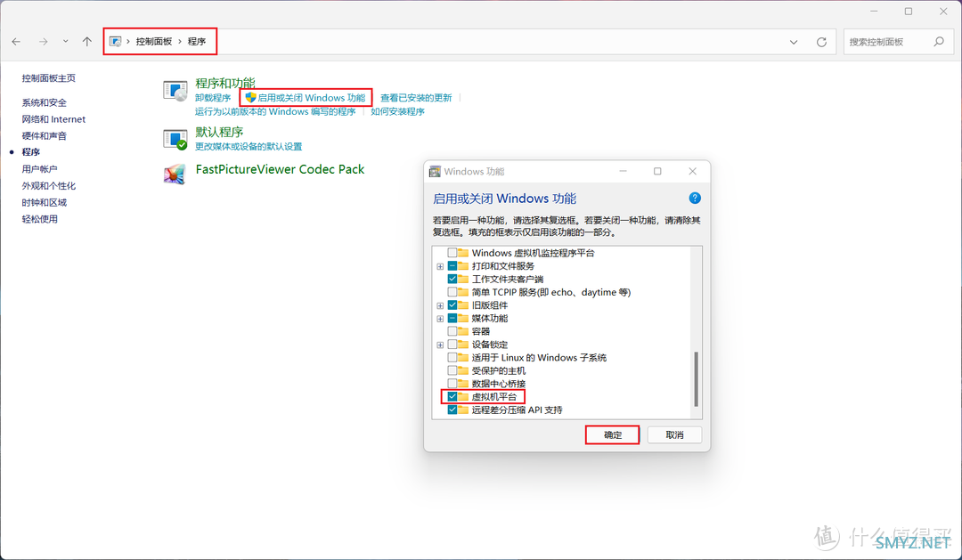Uncheck the 虚拟机平台 checkbox
Image resolution: width=962 pixels, height=560 pixels.
452,397
